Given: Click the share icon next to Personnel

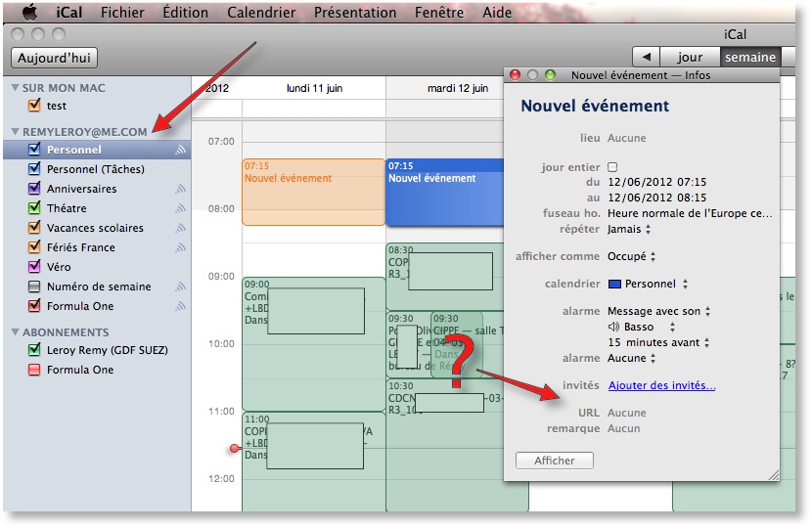Looking at the screenshot, I should [180, 151].
